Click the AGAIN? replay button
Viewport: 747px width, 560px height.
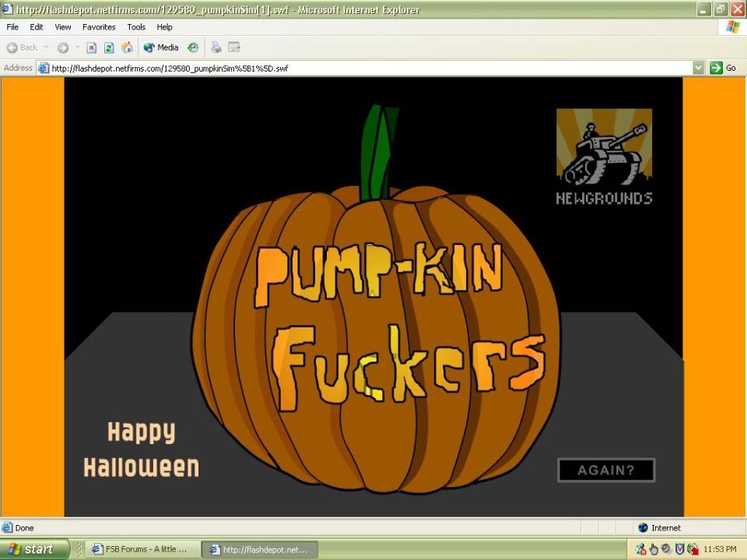606,471
